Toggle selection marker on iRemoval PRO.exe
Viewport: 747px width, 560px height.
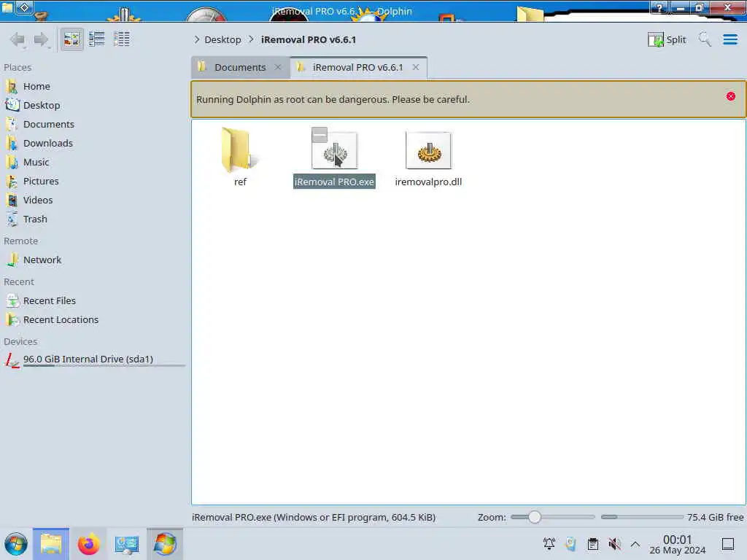coord(320,135)
